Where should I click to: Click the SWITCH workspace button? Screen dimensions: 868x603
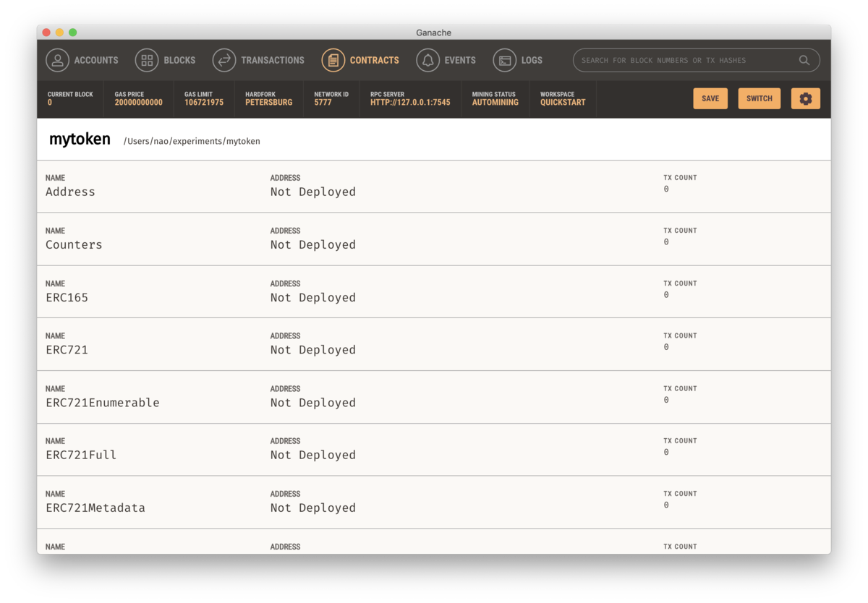click(759, 98)
